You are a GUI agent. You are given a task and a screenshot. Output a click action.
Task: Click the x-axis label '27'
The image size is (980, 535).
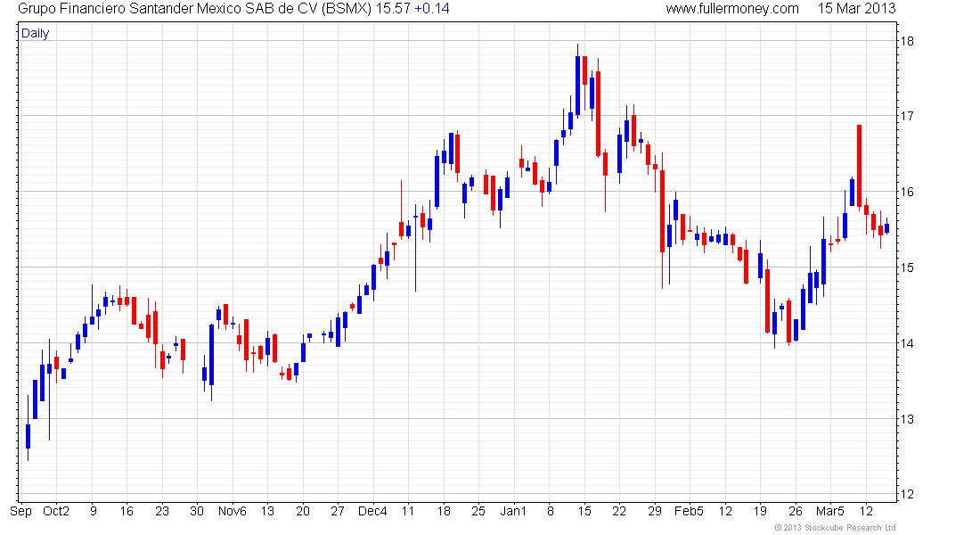338,511
